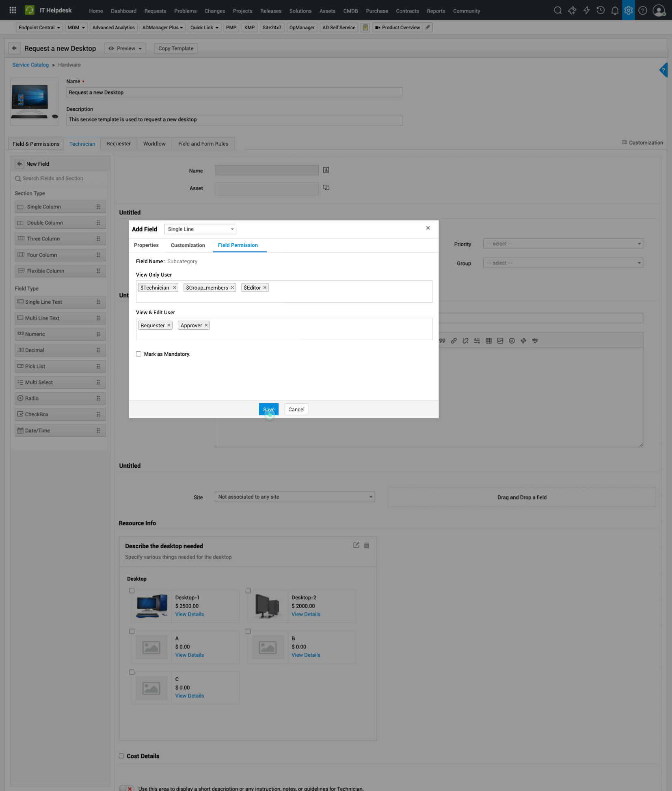Viewport: 672px width, 791px height.
Task: Open the recent history clock icon
Action: click(601, 11)
